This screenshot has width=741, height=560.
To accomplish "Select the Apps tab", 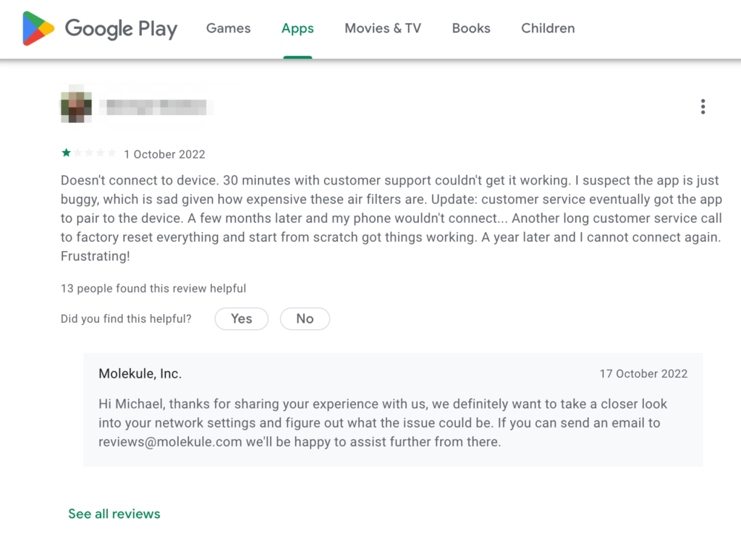I will tap(297, 28).
